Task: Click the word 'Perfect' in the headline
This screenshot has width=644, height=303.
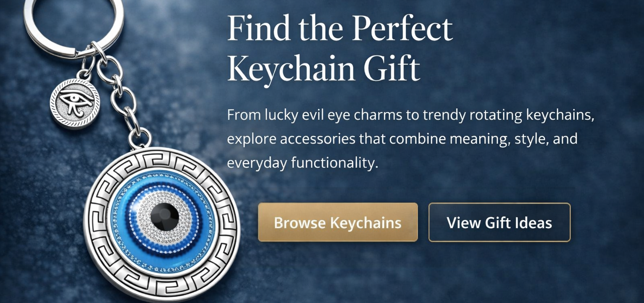Action: tap(402, 29)
